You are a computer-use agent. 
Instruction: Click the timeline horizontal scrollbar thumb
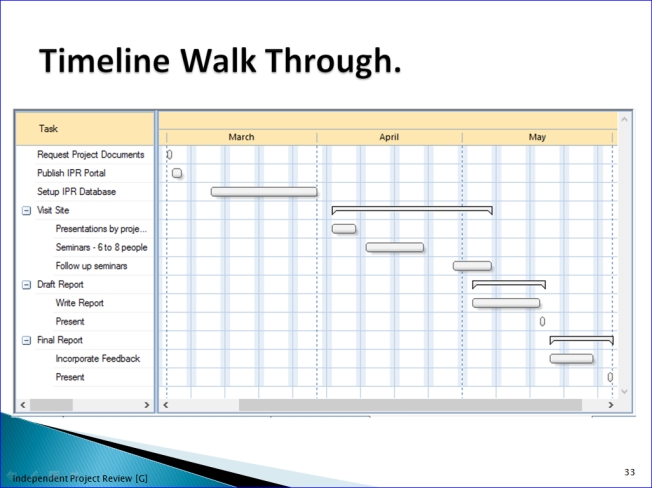tap(409, 405)
